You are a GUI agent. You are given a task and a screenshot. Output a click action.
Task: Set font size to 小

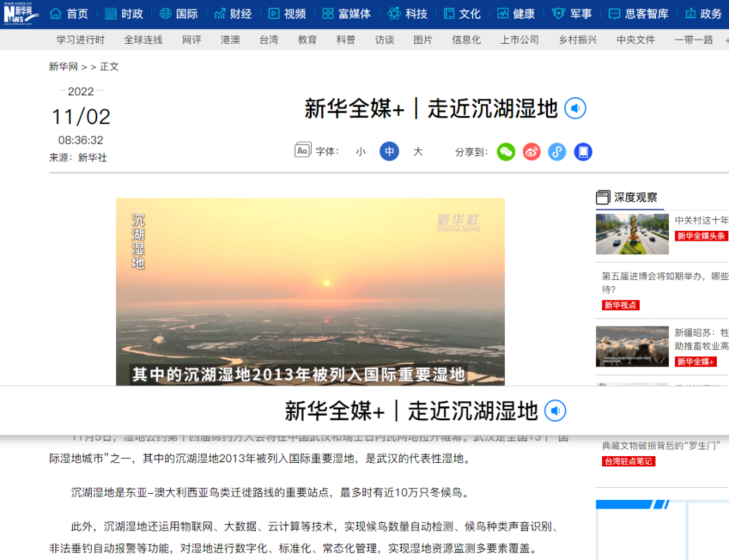coord(360,152)
